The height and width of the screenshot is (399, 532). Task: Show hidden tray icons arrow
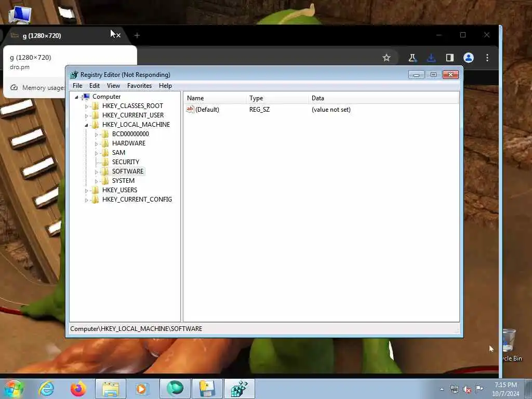coord(442,389)
